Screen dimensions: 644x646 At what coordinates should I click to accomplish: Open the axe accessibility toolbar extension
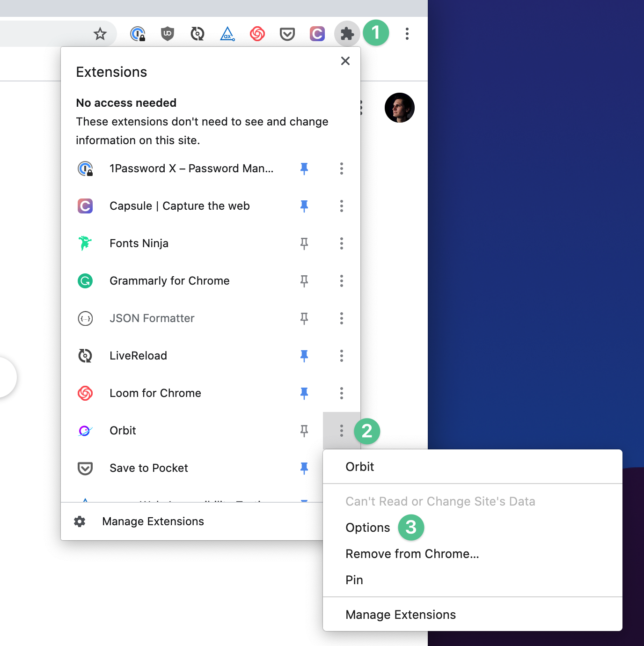[227, 34]
